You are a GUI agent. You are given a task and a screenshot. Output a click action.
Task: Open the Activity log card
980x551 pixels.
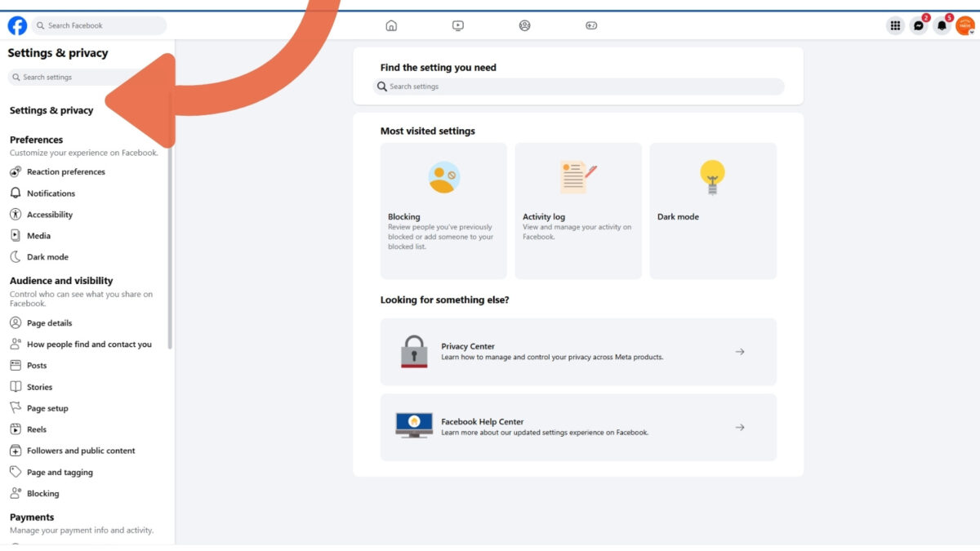point(578,211)
